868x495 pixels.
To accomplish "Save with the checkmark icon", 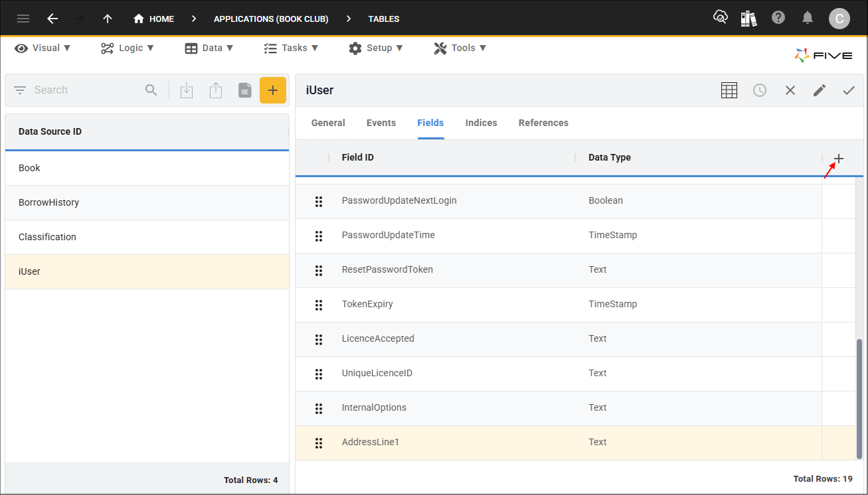I will (849, 90).
